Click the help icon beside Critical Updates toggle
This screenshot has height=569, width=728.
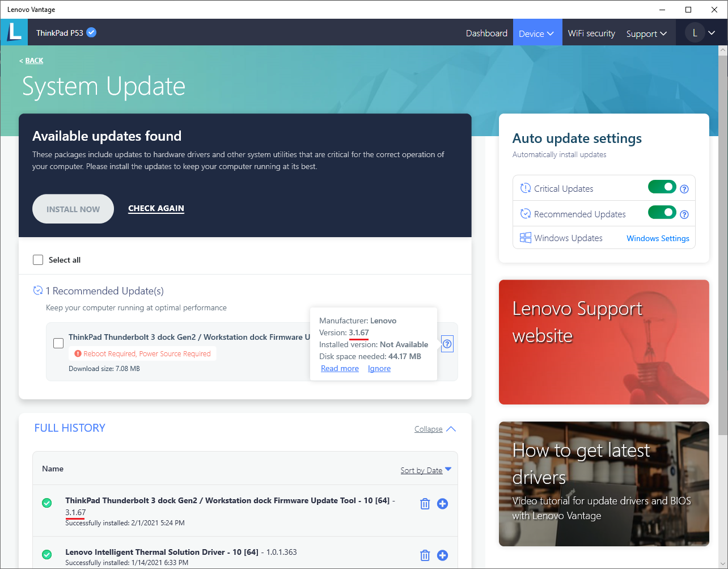684,189
